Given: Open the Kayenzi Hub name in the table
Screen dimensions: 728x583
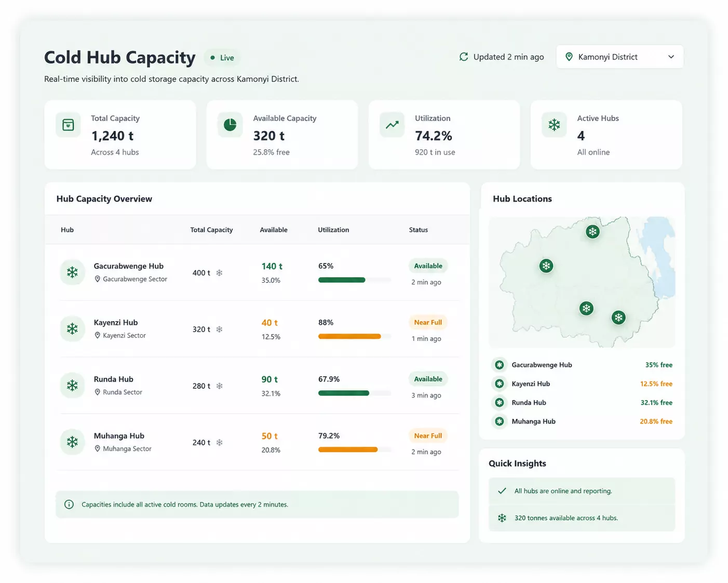Looking at the screenshot, I should click(x=115, y=323).
